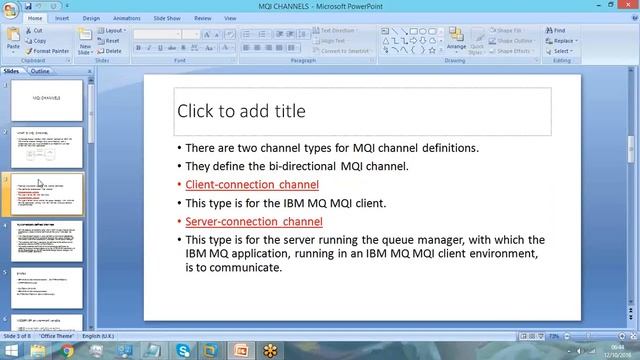The width and height of the screenshot is (640, 360).
Task: Toggle text Shadow
Action: click(x=183, y=48)
